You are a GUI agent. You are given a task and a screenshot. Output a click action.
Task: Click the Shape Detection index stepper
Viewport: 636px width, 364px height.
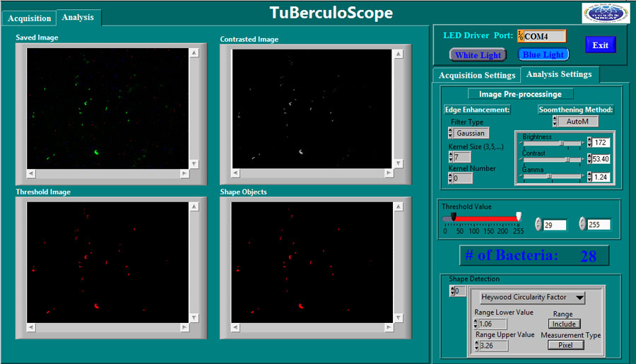point(453,291)
